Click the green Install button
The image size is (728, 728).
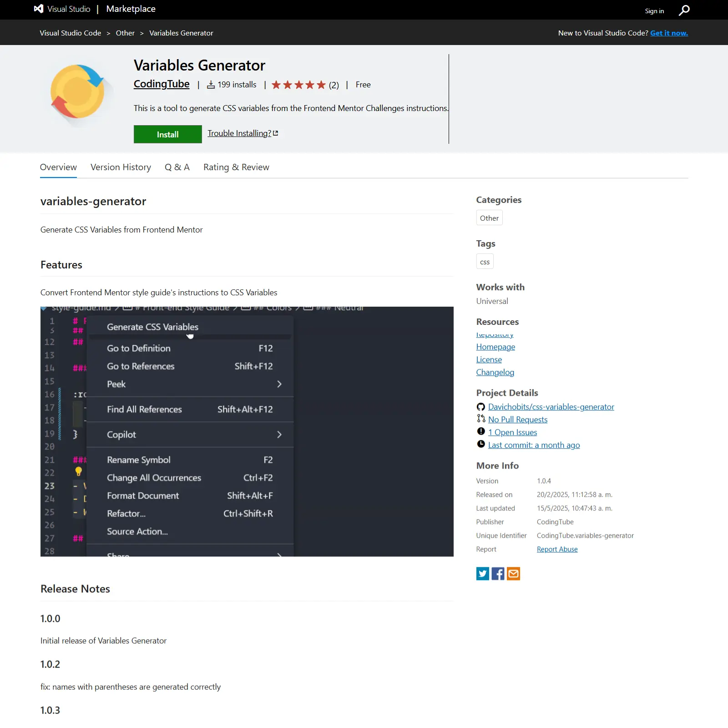click(167, 134)
